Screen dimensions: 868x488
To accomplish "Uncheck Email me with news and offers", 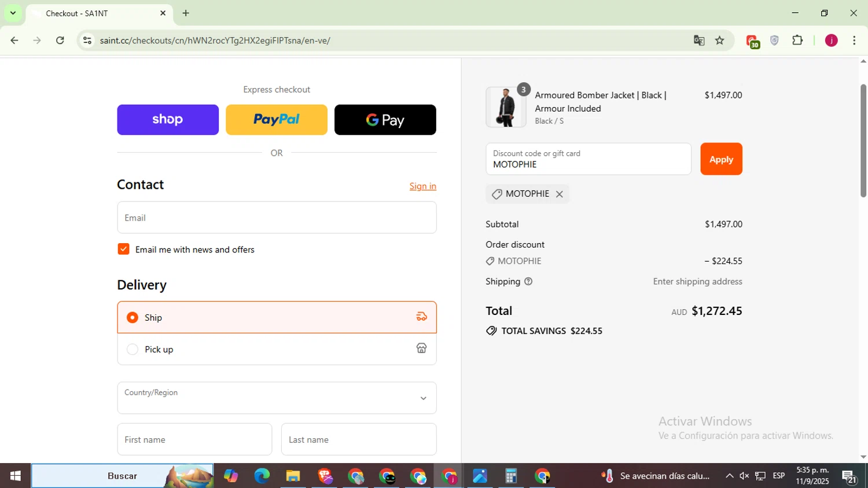I will click(x=123, y=249).
